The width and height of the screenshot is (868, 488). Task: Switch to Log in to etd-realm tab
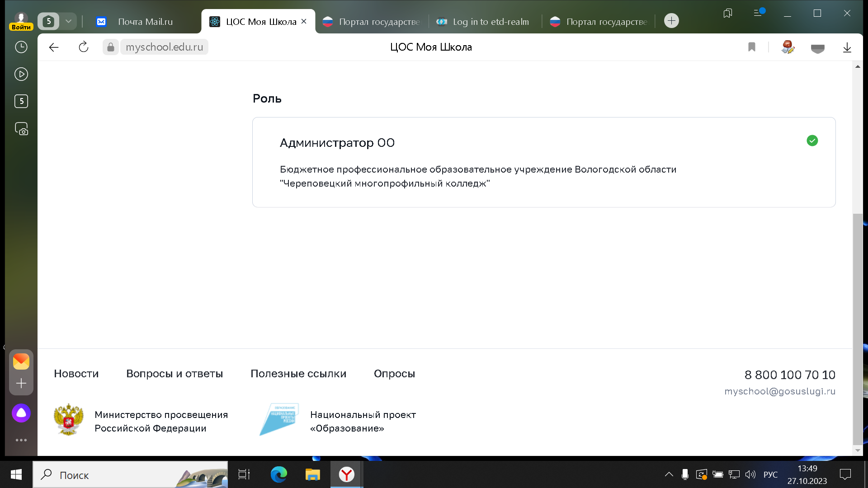[490, 22]
